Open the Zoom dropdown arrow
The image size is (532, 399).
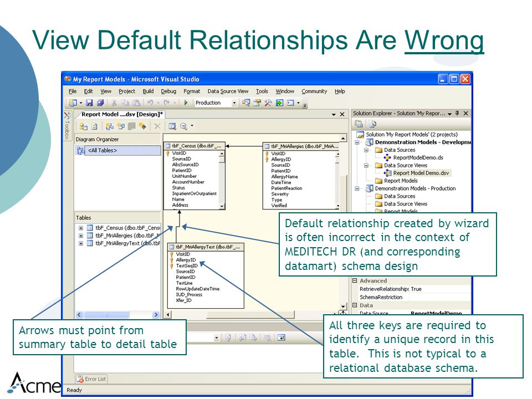pos(192,126)
